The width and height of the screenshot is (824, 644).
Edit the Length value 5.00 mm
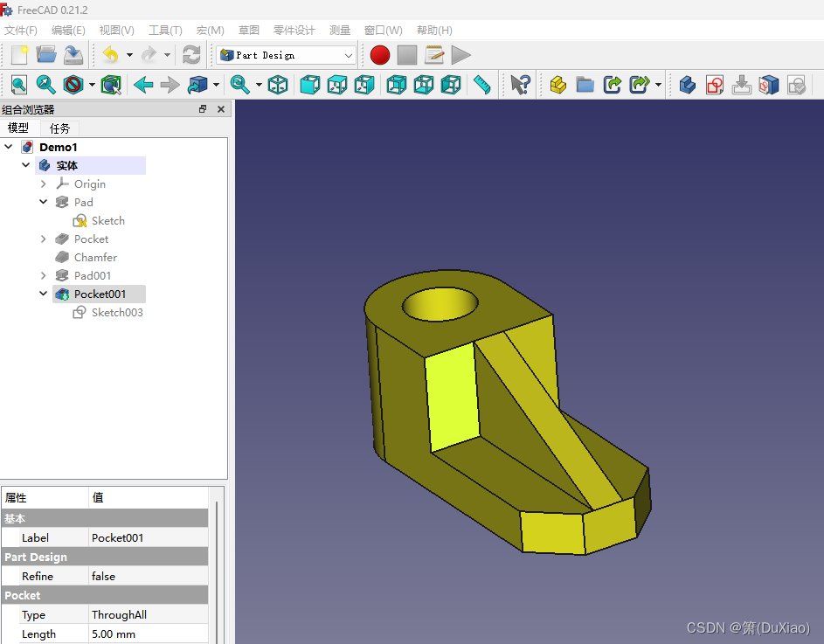tap(149, 634)
